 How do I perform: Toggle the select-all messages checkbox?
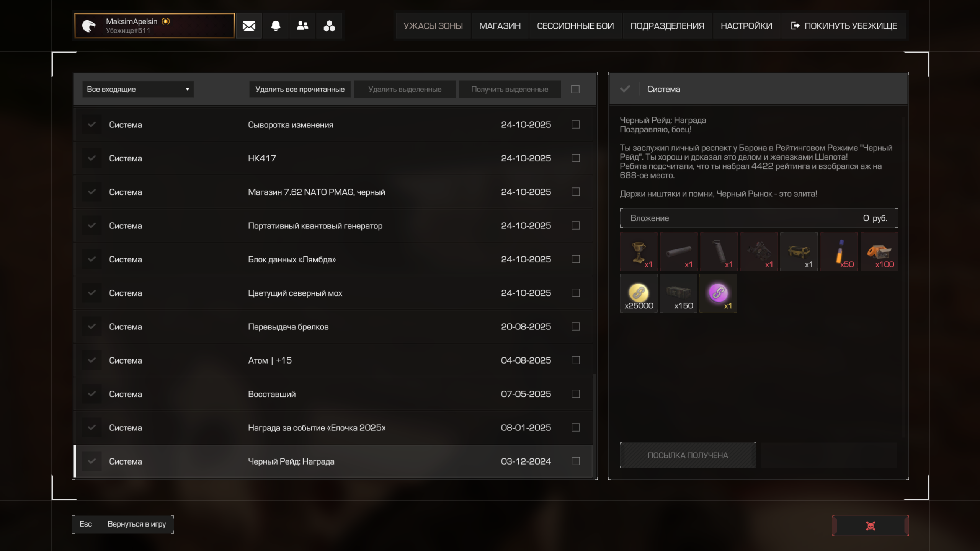[575, 89]
